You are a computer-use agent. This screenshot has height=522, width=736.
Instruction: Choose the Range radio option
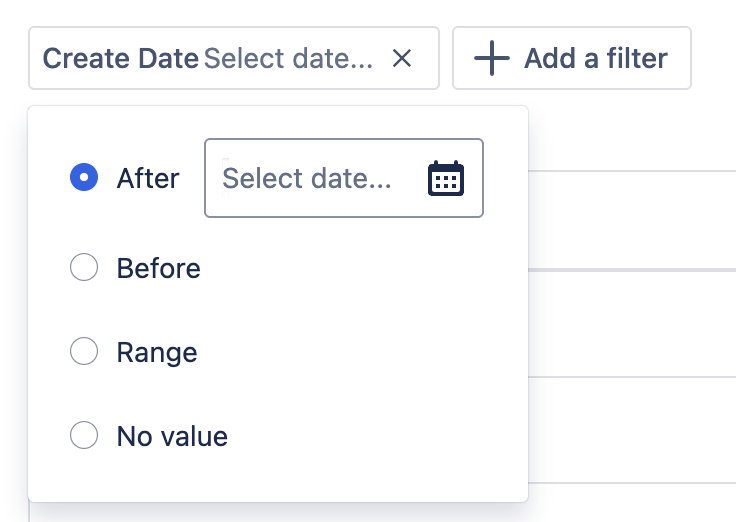click(x=84, y=352)
